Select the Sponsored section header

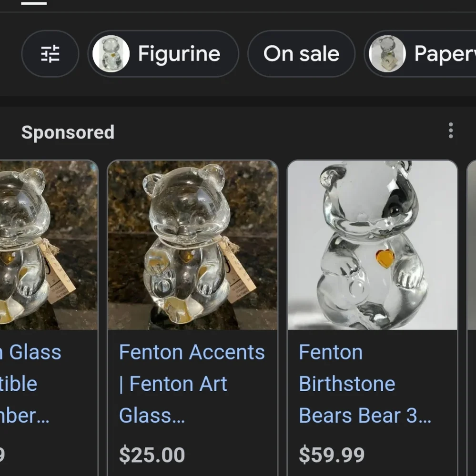pyautogui.click(x=67, y=132)
